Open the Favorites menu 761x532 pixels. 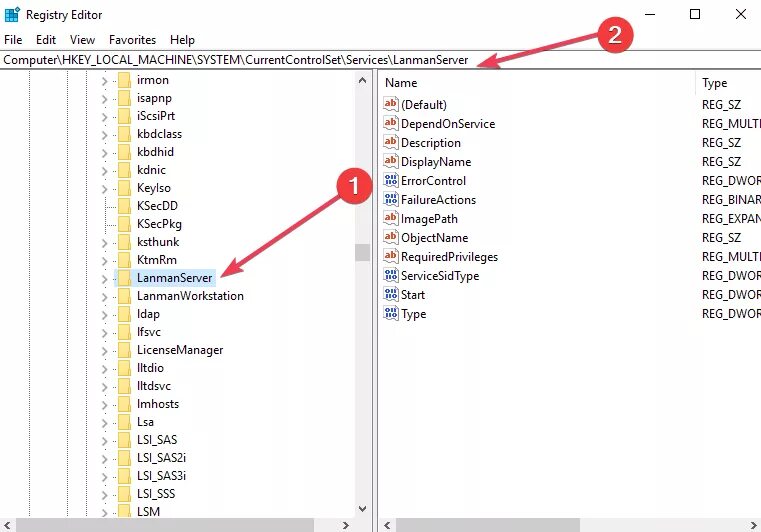(x=132, y=40)
